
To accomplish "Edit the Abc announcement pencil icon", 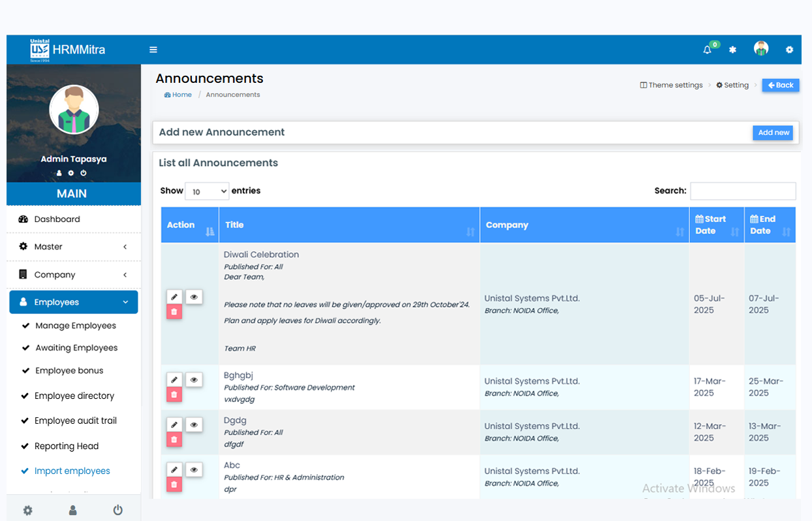I will 174,469.
